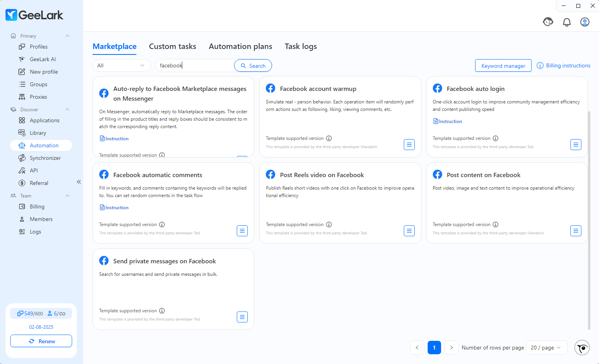Open details icon on Facebook account warmup card
599x364 pixels.
(x=409, y=145)
